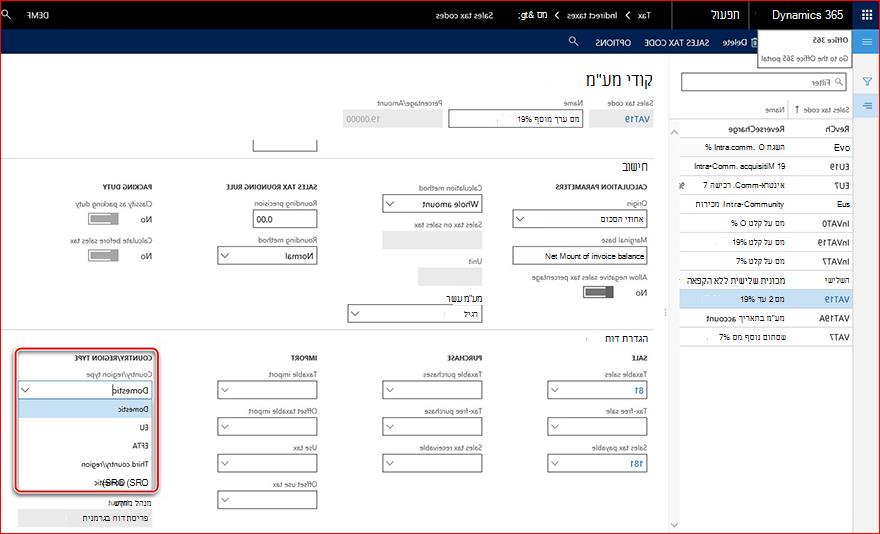Open the OPTIONS action tab
This screenshot has height=534, width=880.
pyautogui.click(x=613, y=43)
